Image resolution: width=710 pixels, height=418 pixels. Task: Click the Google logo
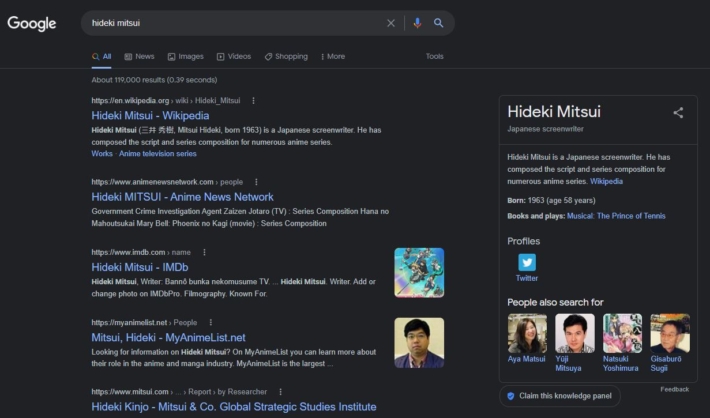(32, 23)
